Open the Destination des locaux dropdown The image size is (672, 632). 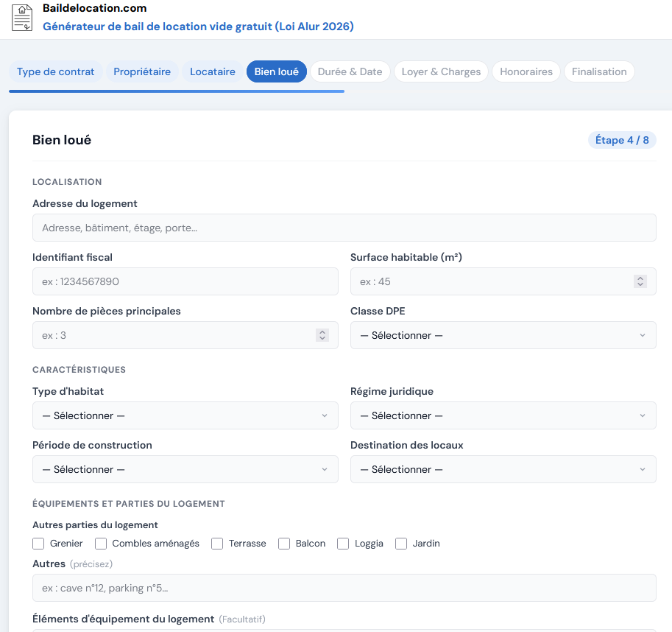click(503, 469)
